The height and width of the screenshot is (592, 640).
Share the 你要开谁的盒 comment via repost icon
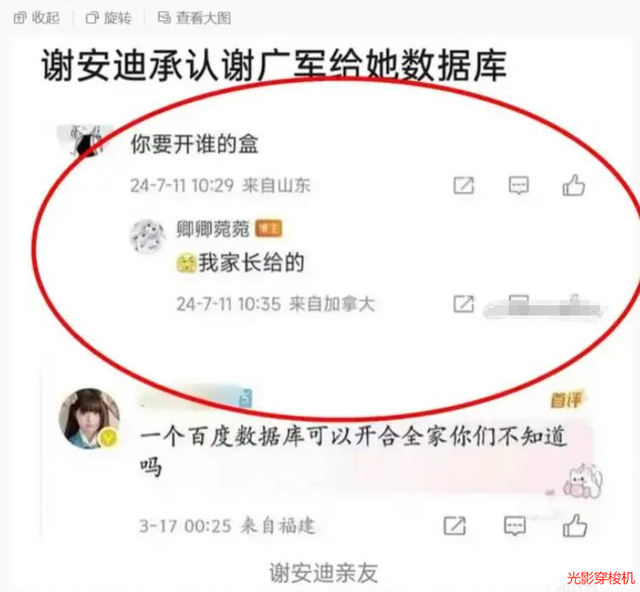pos(464,186)
